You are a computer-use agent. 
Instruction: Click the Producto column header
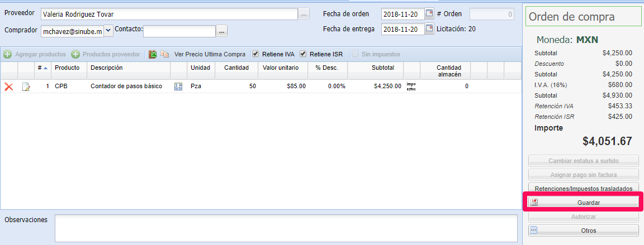pos(67,68)
